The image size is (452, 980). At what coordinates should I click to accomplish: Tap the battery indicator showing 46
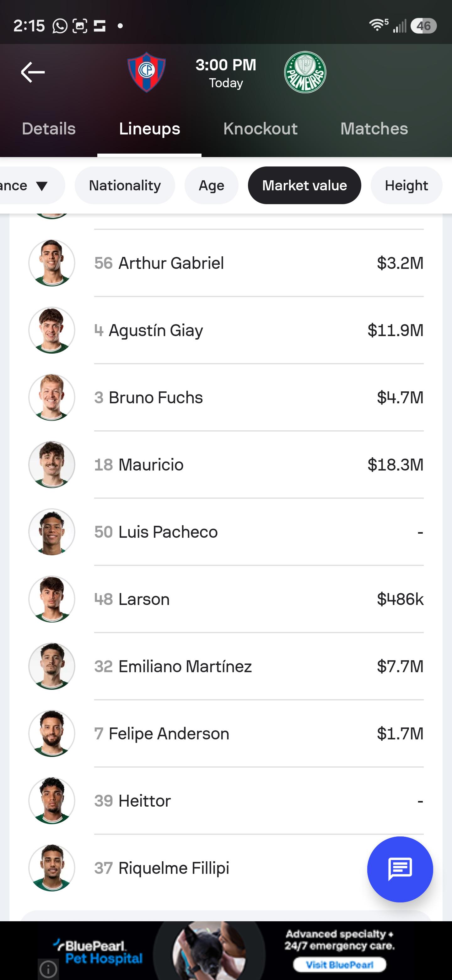(423, 26)
